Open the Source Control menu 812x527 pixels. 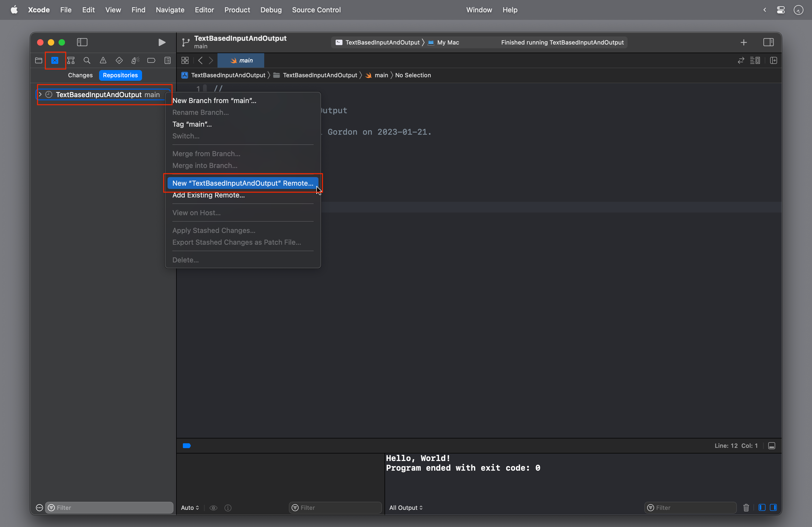(316, 10)
